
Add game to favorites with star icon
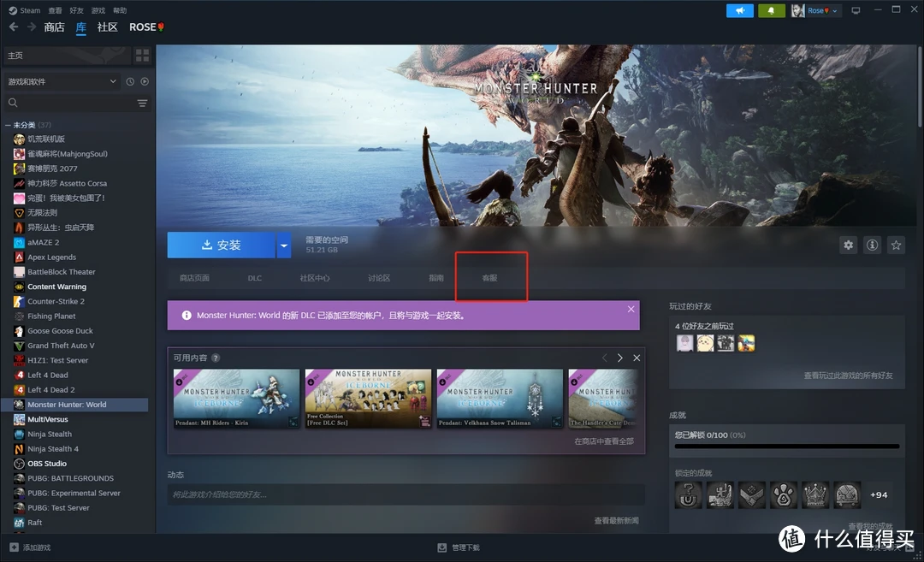tap(896, 245)
